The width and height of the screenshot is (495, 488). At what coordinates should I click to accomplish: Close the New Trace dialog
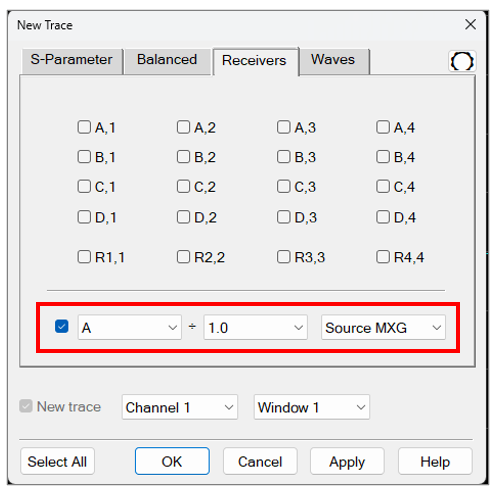pos(470,24)
